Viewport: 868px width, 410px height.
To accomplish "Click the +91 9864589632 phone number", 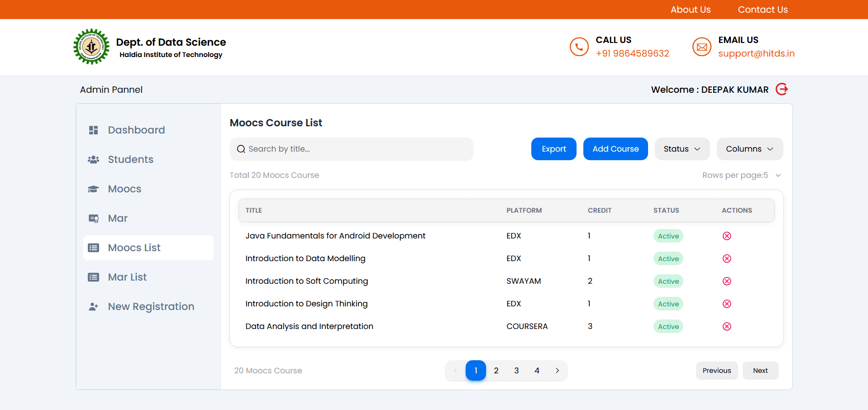I will (x=632, y=53).
